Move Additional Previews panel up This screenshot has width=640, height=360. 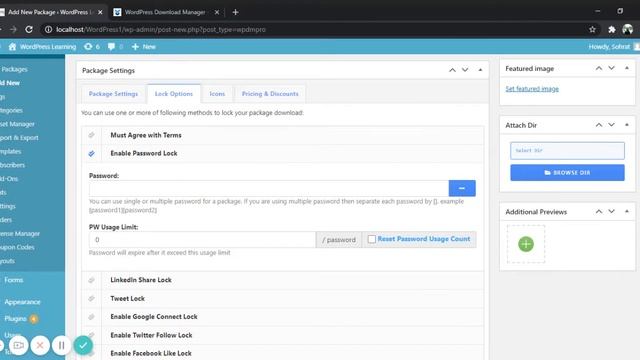(599, 211)
